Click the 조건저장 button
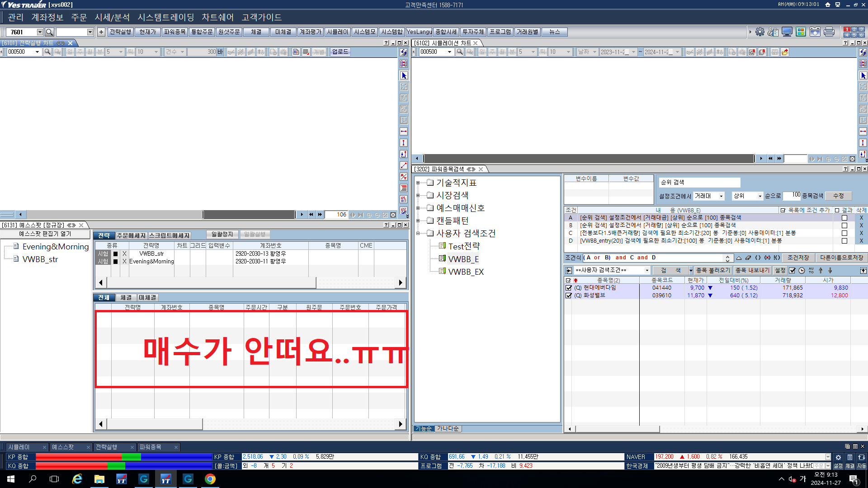The height and width of the screenshot is (488, 868). pos(798,258)
